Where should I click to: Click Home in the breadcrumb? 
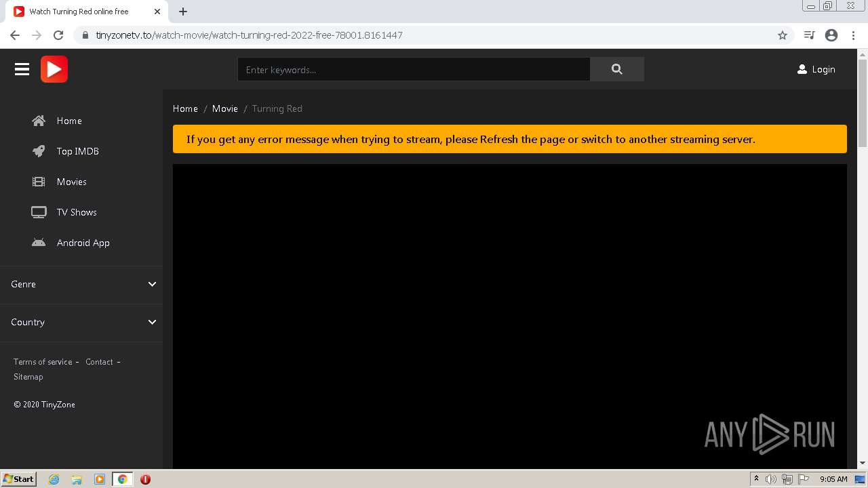[x=185, y=108]
